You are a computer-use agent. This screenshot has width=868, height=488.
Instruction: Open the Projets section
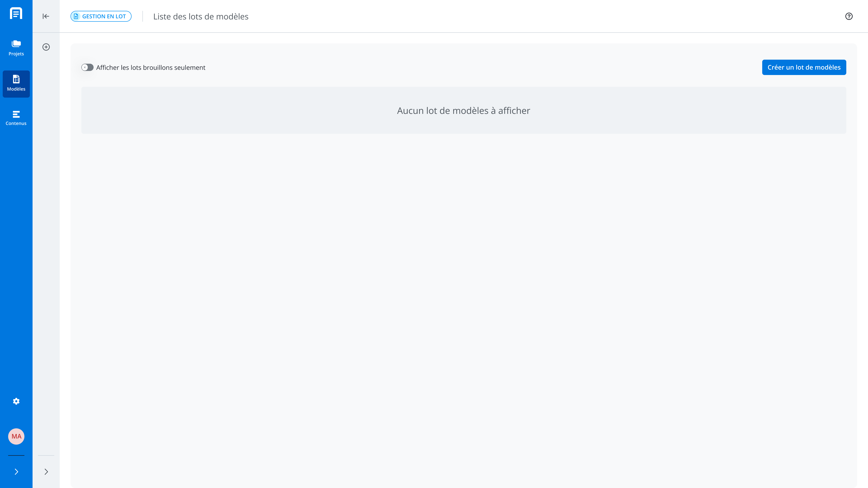point(16,48)
